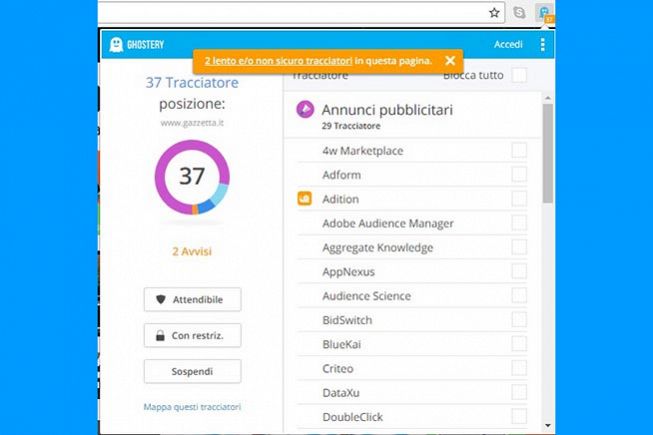
Task: Click the 37 Tracciatore heading
Action: pos(192,82)
